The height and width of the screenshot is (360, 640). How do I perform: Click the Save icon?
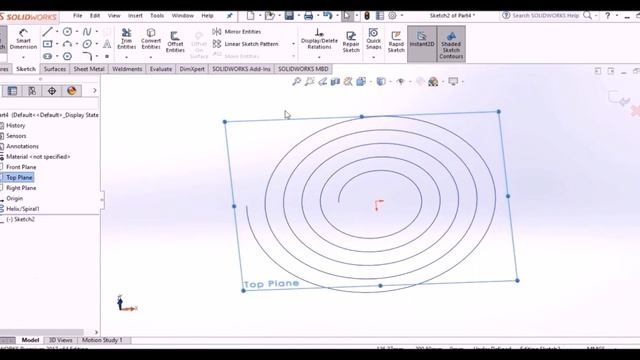289,16
